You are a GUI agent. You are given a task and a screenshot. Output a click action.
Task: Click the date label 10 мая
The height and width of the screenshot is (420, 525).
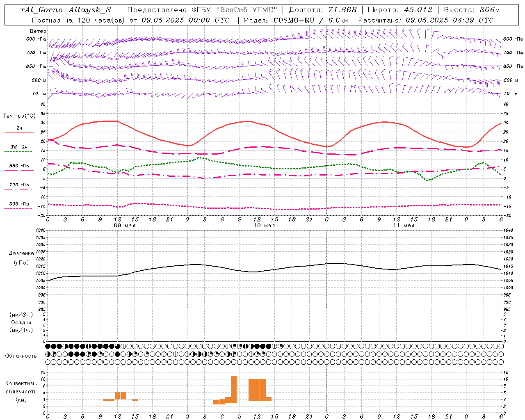[x=264, y=226]
